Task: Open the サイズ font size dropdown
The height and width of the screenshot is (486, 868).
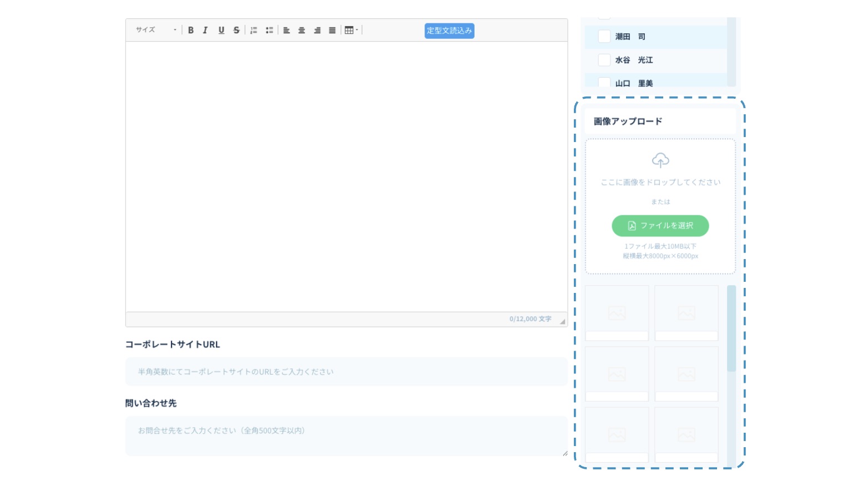Action: tap(156, 31)
